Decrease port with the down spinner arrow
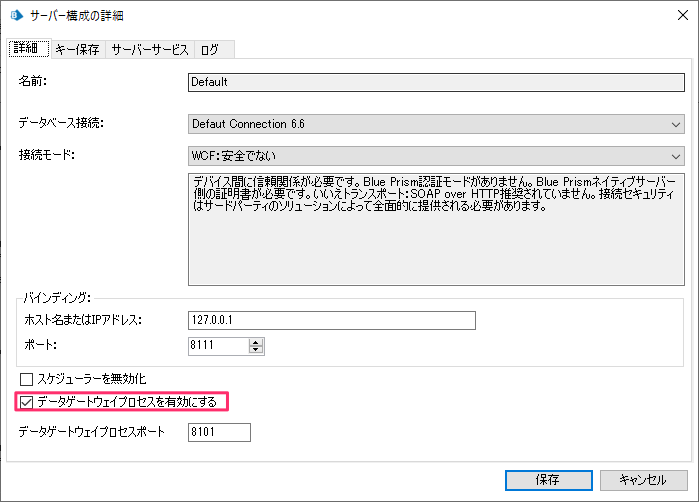Viewport: 699px width, 502px height. pyautogui.click(x=256, y=350)
